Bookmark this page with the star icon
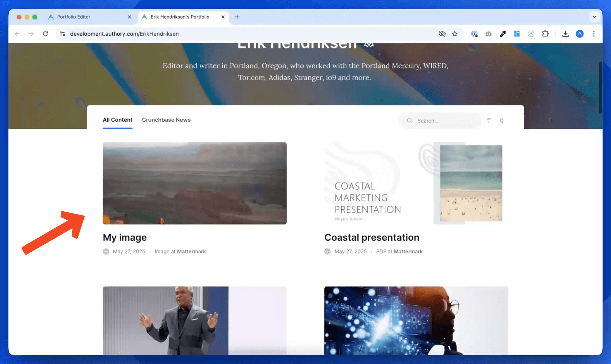The width and height of the screenshot is (611, 364). click(x=455, y=34)
